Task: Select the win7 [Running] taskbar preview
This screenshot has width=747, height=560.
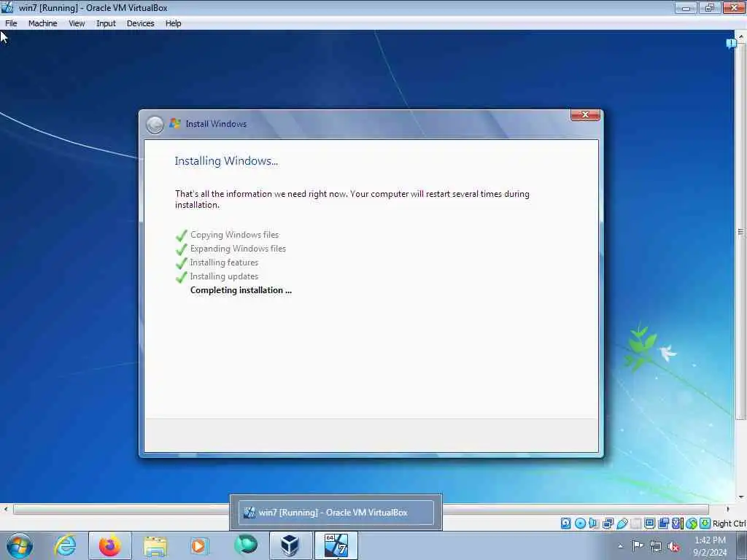Action: click(336, 513)
